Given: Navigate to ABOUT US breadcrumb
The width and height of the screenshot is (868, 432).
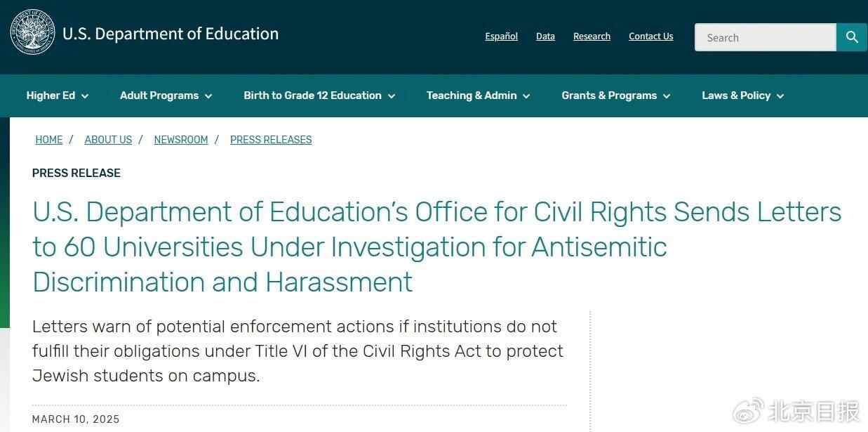Looking at the screenshot, I should pyautogui.click(x=108, y=140).
